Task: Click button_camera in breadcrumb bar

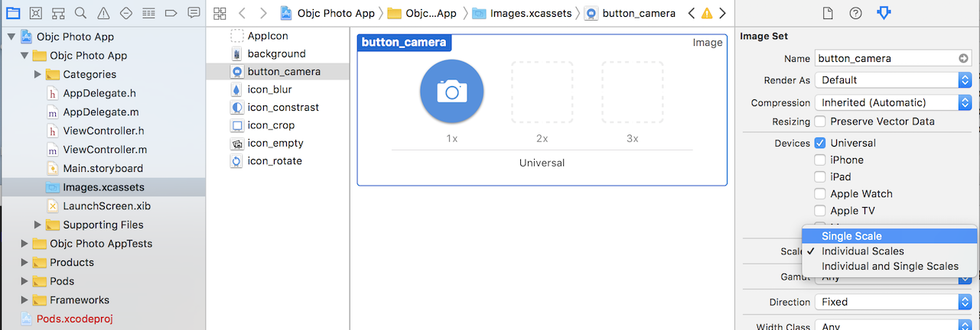Action: pyautogui.click(x=630, y=13)
